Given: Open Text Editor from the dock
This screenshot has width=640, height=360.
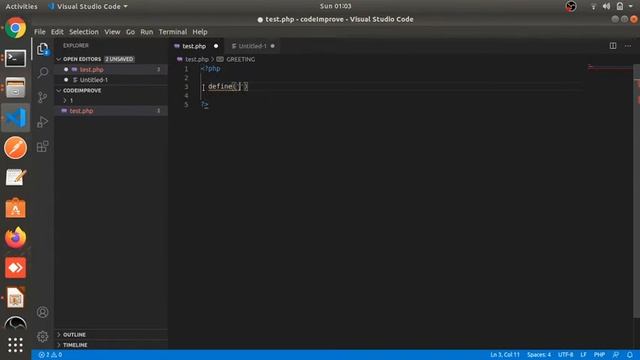Looking at the screenshot, I should click(16, 178).
